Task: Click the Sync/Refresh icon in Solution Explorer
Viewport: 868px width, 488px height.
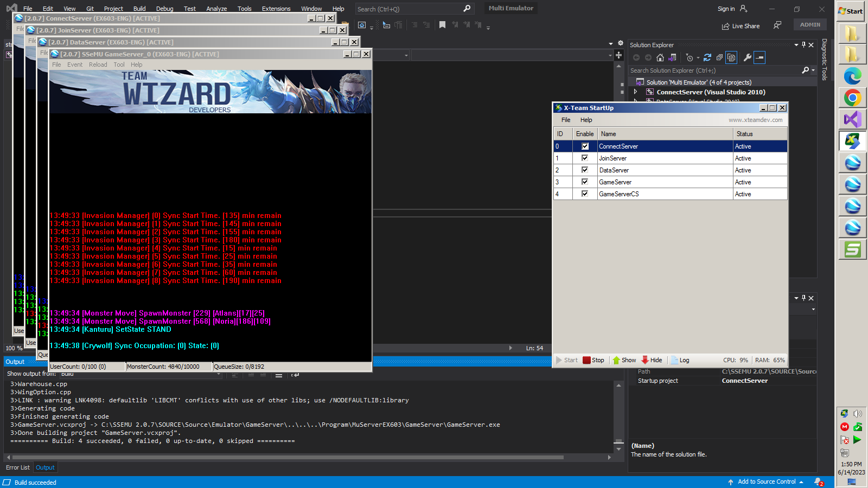Action: pyautogui.click(x=707, y=57)
